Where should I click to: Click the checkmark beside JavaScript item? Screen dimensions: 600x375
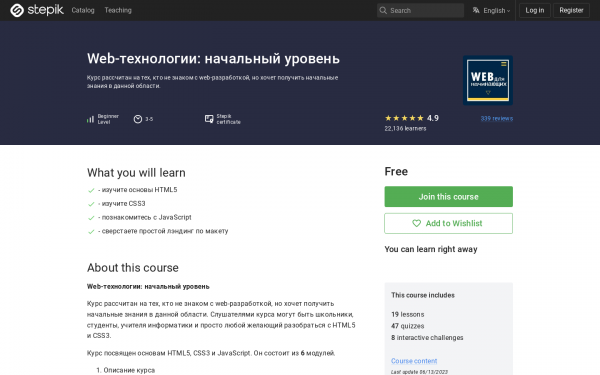click(91, 218)
